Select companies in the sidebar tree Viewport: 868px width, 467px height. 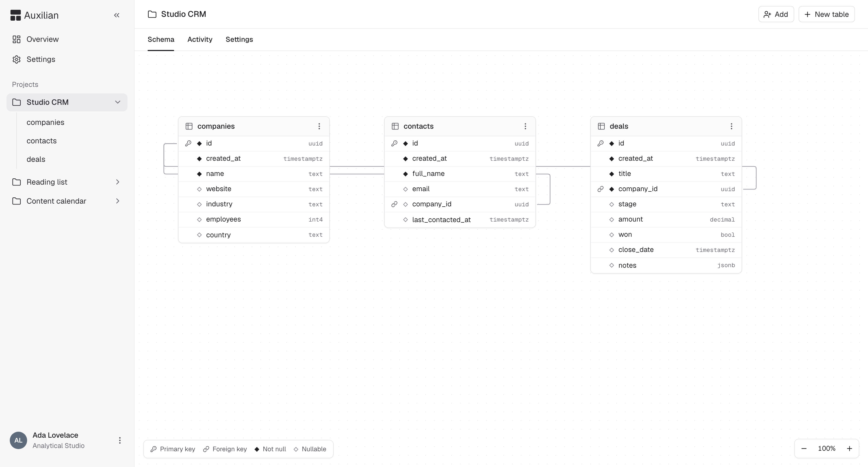coord(46,122)
